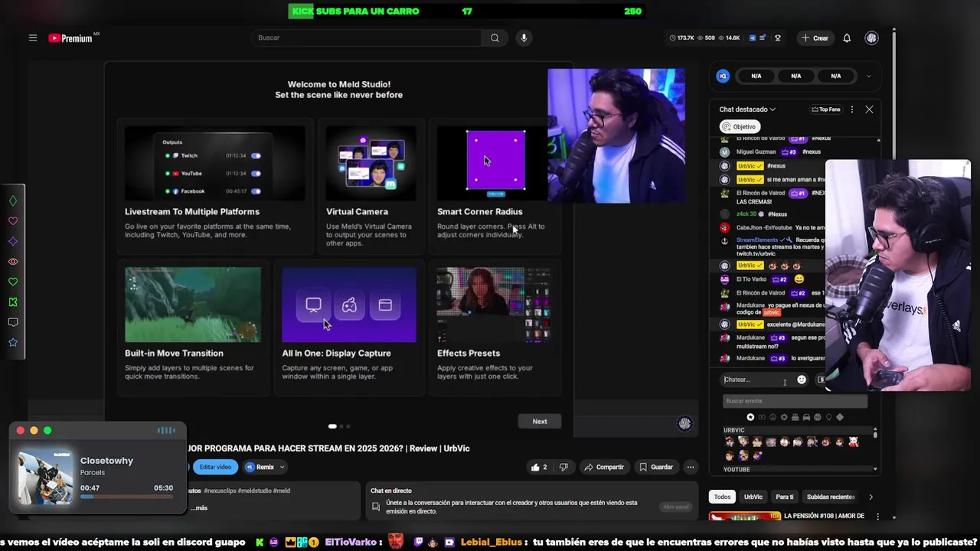
Task: Focus the Buscar search field
Action: 367,37
